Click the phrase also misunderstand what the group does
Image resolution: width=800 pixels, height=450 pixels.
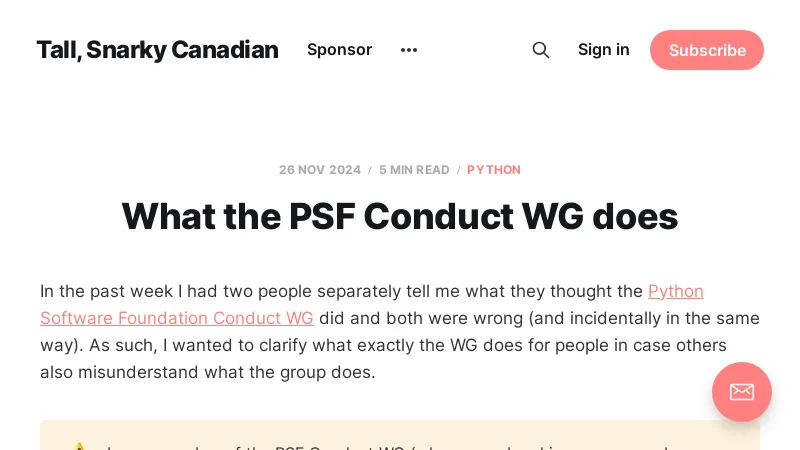(x=207, y=372)
